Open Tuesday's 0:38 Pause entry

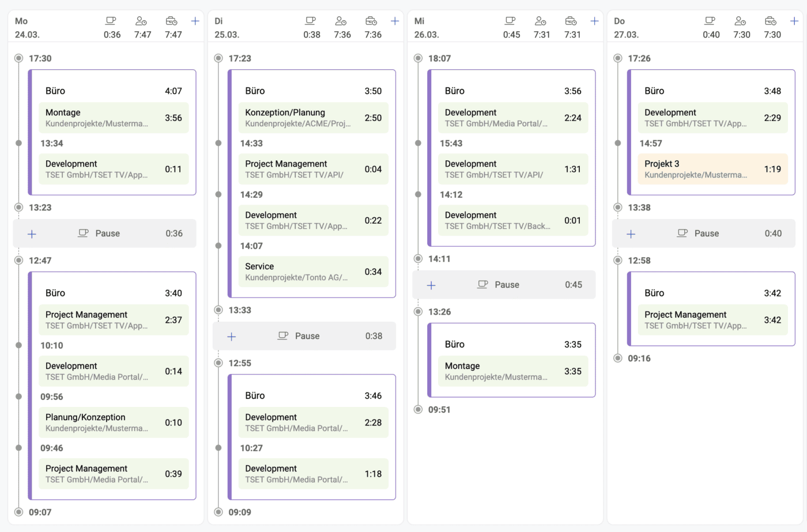coord(307,336)
